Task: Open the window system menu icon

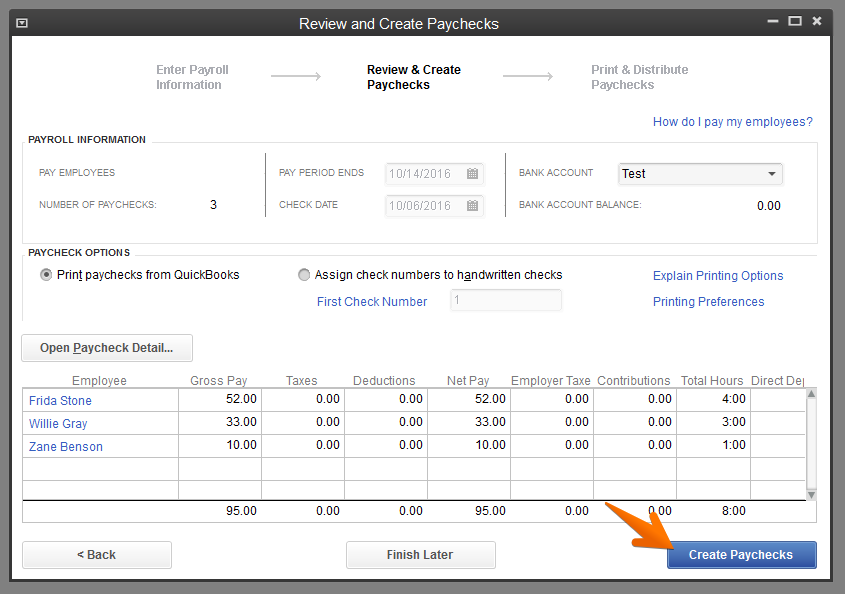Action: (x=22, y=23)
